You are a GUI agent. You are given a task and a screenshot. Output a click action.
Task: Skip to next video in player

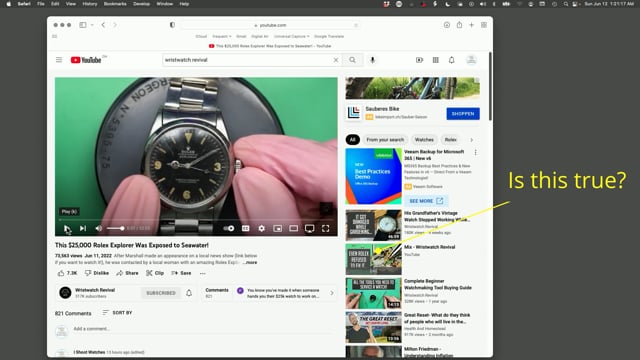[x=83, y=229]
